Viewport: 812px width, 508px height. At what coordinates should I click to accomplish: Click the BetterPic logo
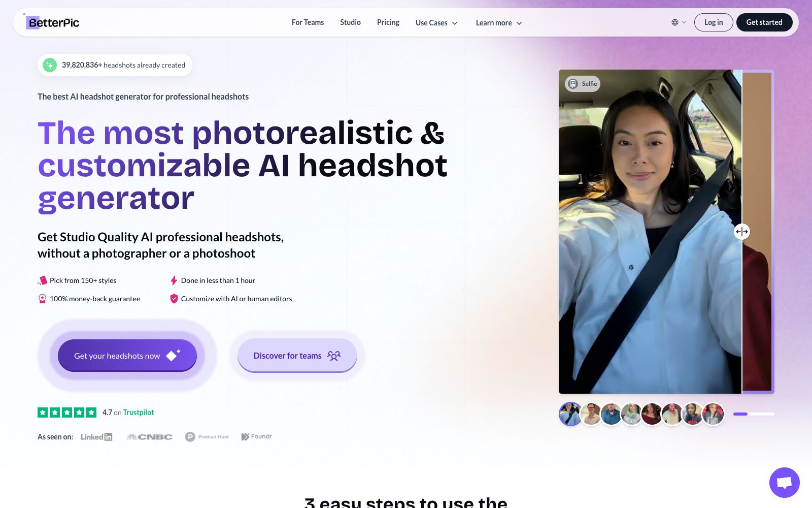coord(51,22)
